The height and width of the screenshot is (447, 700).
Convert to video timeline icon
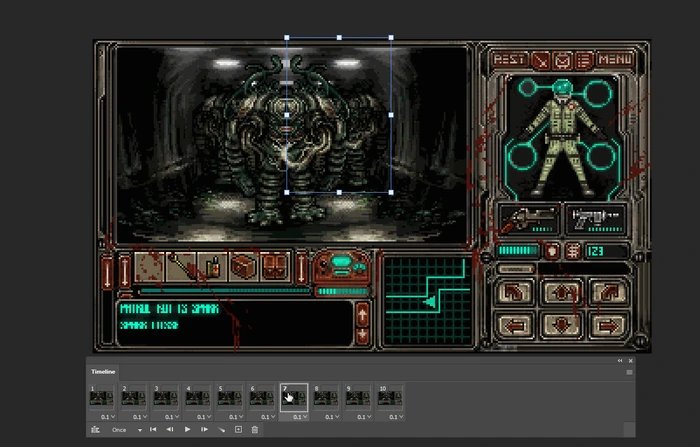[x=95, y=429]
